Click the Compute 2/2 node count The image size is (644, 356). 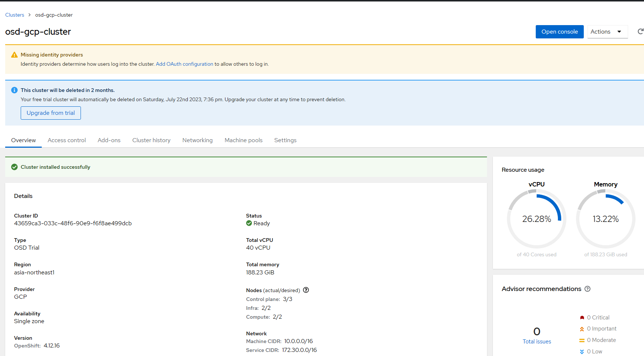pyautogui.click(x=277, y=317)
